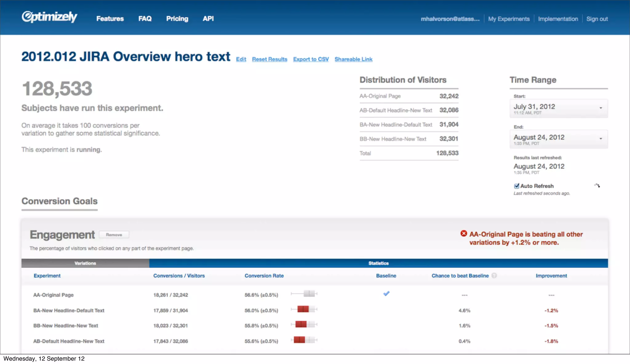Disable the Auto Refresh checkbox

click(x=516, y=186)
